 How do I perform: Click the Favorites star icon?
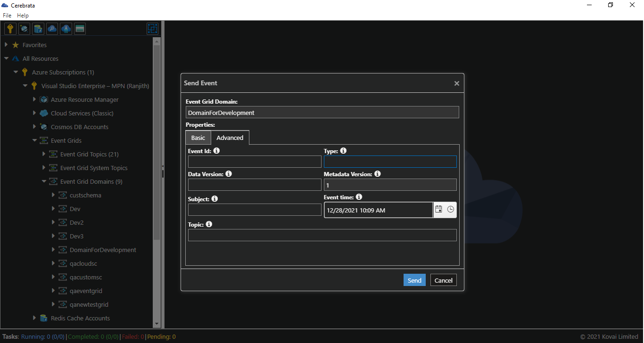(16, 45)
